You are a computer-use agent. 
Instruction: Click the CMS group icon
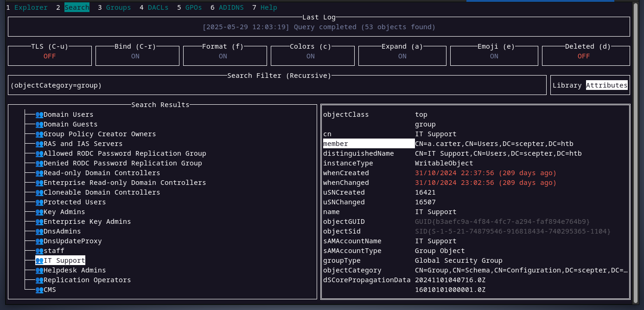[x=39, y=290]
